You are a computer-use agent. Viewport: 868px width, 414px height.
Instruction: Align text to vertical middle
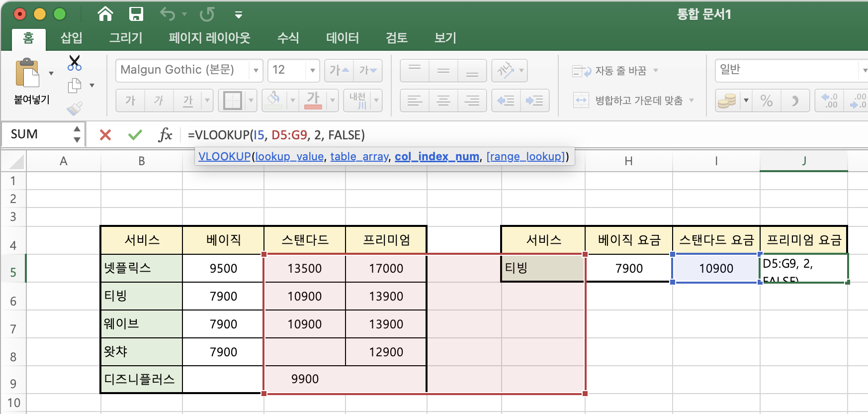coord(443,71)
